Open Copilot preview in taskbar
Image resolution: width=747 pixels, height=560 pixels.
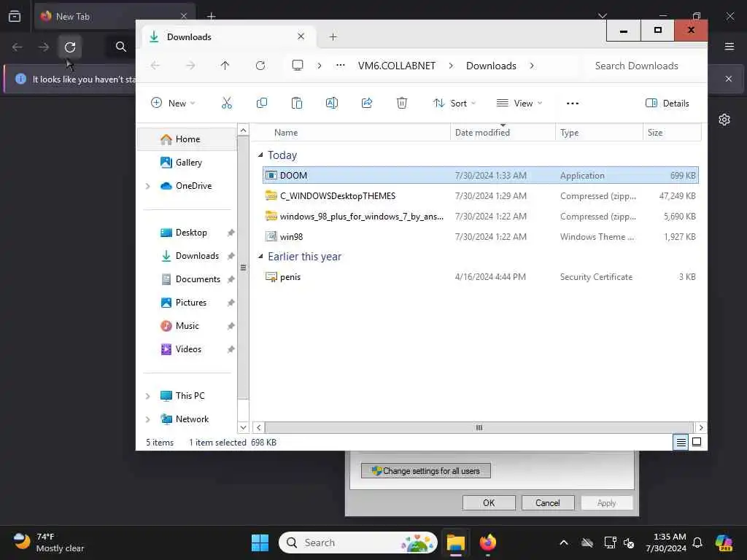[724, 542]
